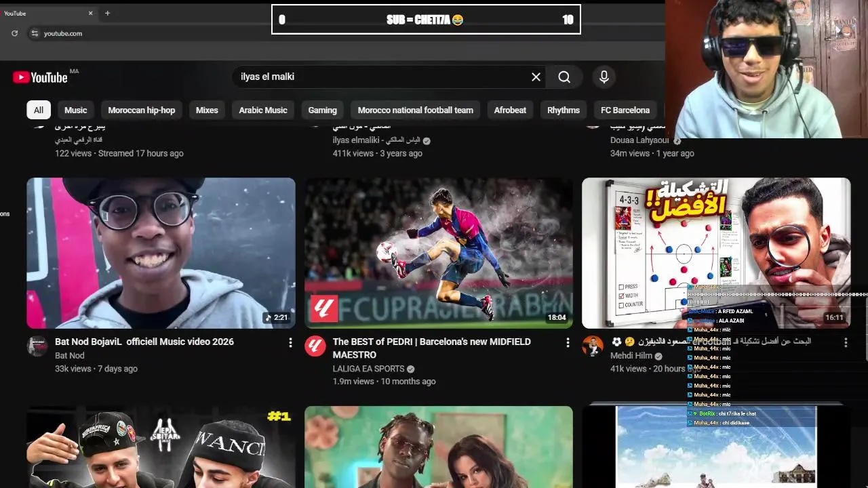
Task: Open the YouTube home logo
Action: 41,77
